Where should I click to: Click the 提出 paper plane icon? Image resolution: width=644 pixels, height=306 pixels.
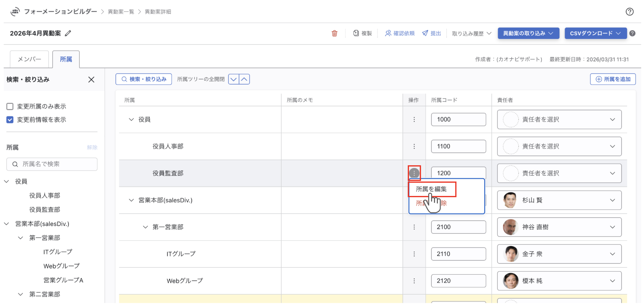click(425, 33)
